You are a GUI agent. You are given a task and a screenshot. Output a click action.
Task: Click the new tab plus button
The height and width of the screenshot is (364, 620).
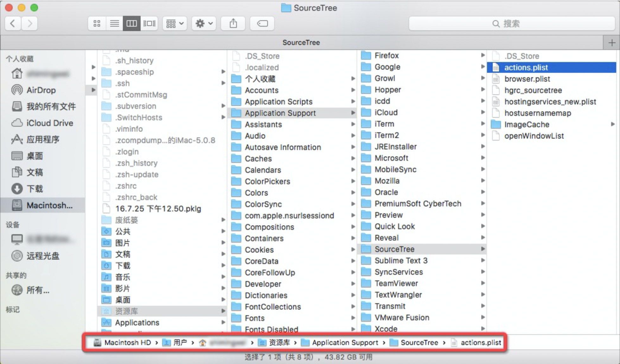[612, 42]
